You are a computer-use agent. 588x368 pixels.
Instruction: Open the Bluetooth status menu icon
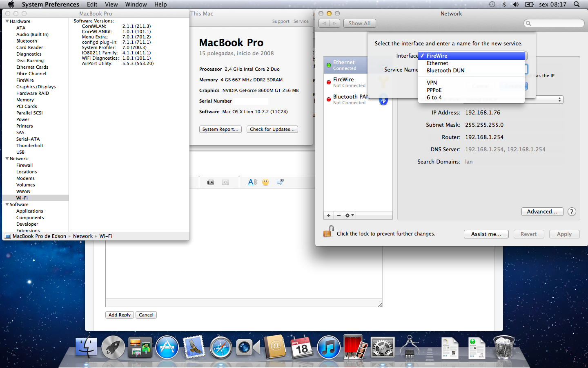coord(504,4)
